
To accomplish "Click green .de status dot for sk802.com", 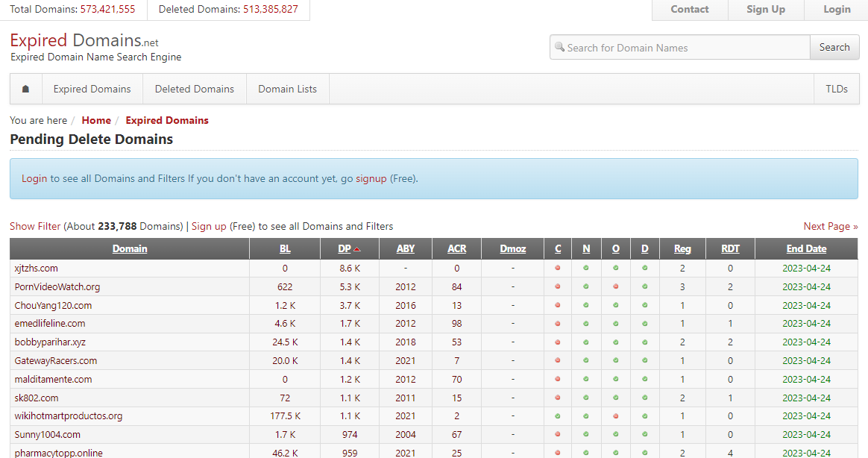I will (644, 398).
